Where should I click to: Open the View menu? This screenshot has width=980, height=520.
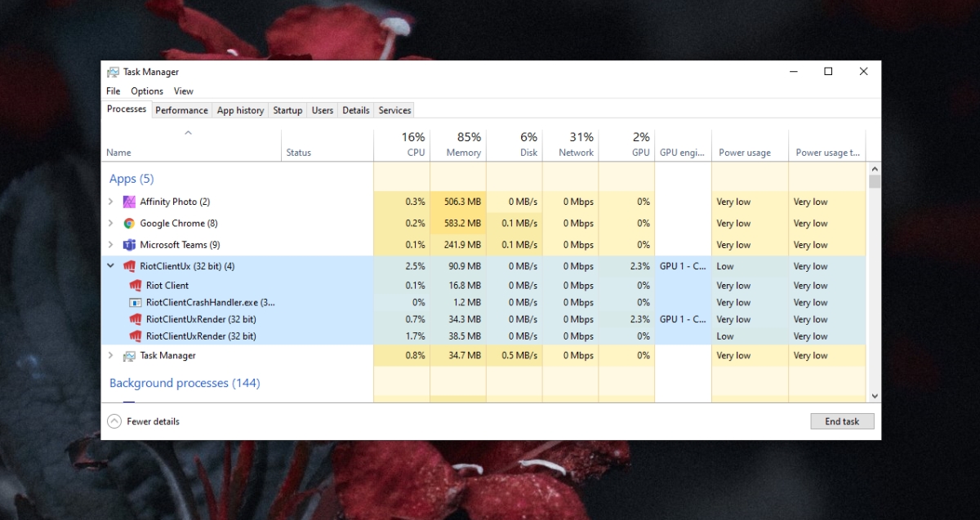click(x=184, y=91)
